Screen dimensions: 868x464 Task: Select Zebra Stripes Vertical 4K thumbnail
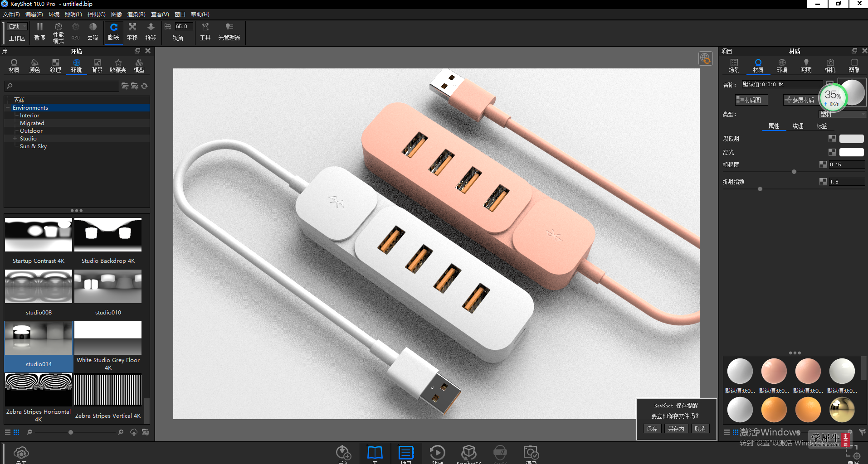point(108,390)
